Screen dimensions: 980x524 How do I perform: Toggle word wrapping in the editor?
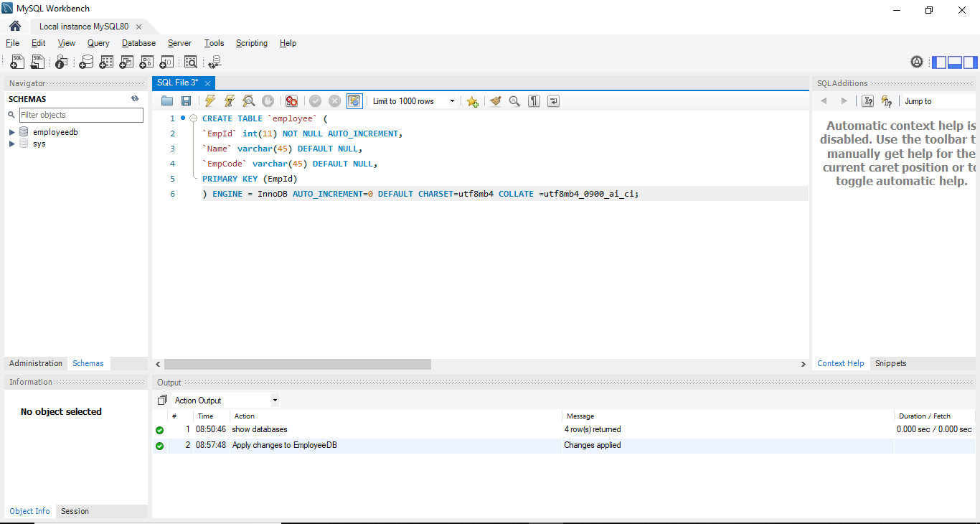553,101
